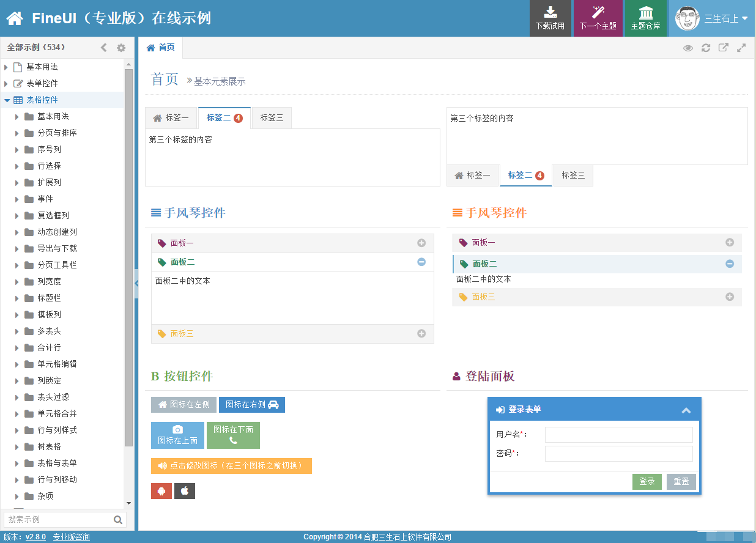
Task: Switch to 标签一 in the top-aligned tab strip
Action: click(171, 118)
